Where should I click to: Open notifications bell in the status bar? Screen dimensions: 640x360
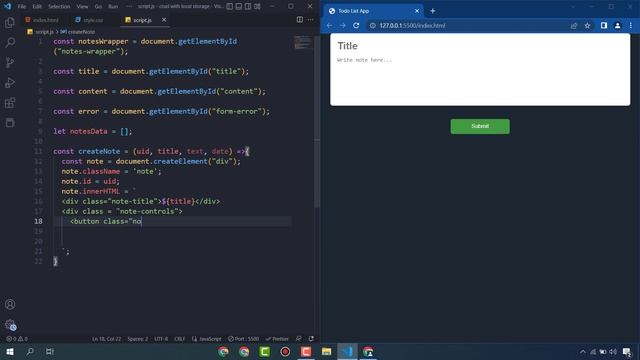311,339
